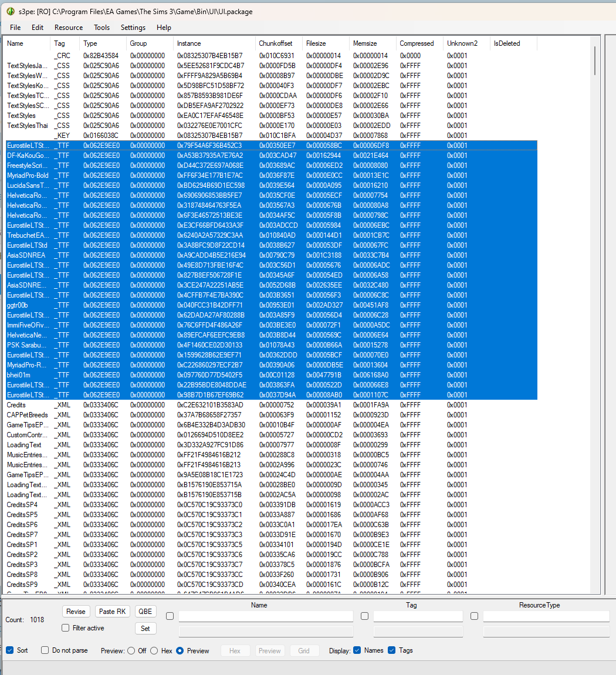Click the Revise button
Screen dimensions: 616x675
click(76, 612)
